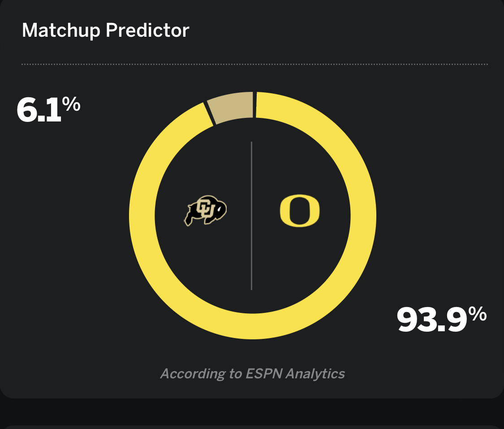
Task: Click the bottom of the yellow donut ring
Action: pyautogui.click(x=253, y=325)
